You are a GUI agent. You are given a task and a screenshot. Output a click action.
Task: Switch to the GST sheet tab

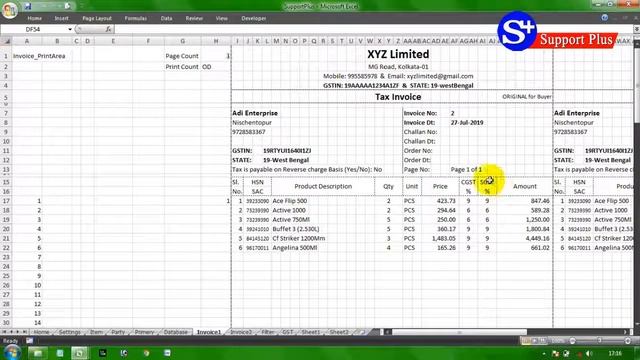click(x=288, y=332)
